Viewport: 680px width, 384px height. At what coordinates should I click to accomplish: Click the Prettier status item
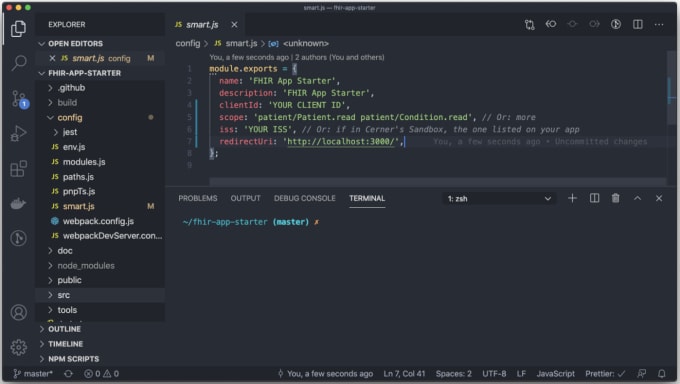[x=605, y=374]
